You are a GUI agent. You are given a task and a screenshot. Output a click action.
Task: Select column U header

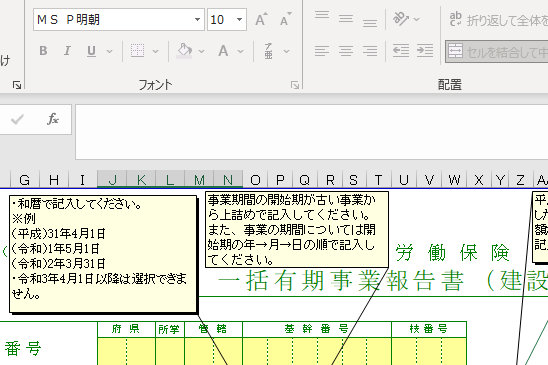point(404,180)
